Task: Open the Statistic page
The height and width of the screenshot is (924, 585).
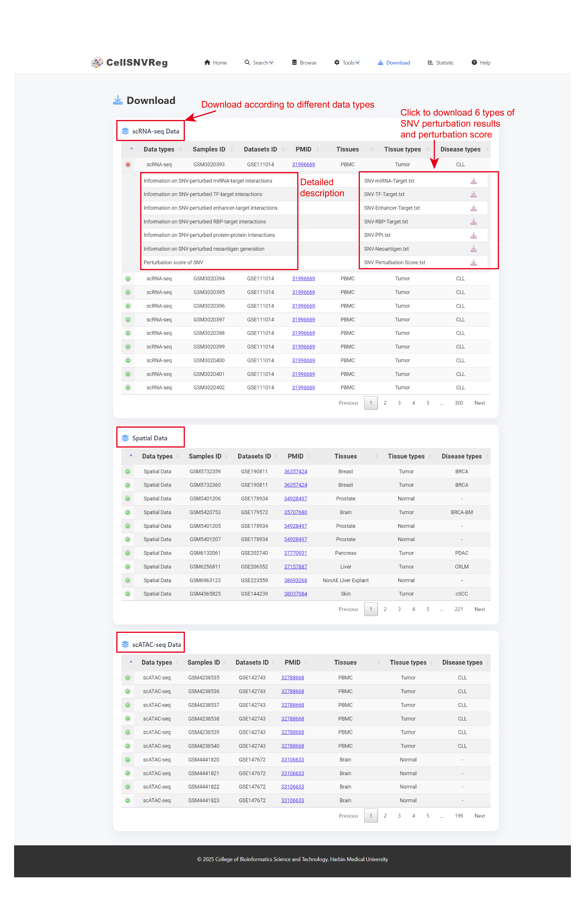Action: [x=441, y=63]
